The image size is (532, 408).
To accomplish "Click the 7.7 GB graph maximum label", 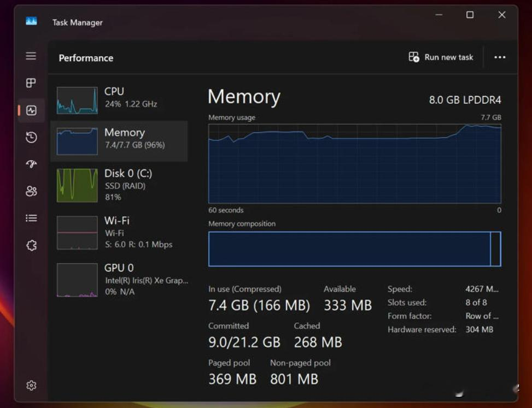I will coord(490,117).
